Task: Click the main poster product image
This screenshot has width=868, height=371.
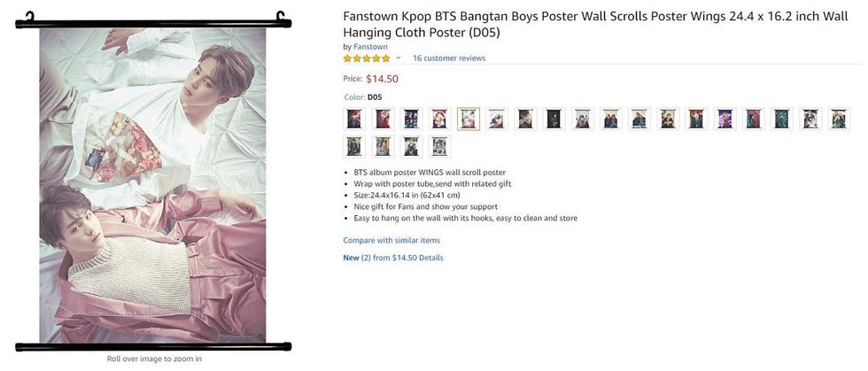Action: click(152, 184)
